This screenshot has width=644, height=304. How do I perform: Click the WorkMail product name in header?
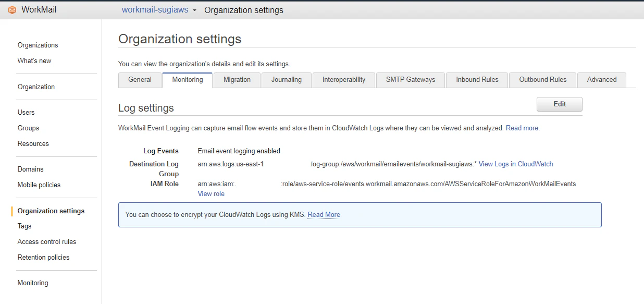click(x=39, y=10)
